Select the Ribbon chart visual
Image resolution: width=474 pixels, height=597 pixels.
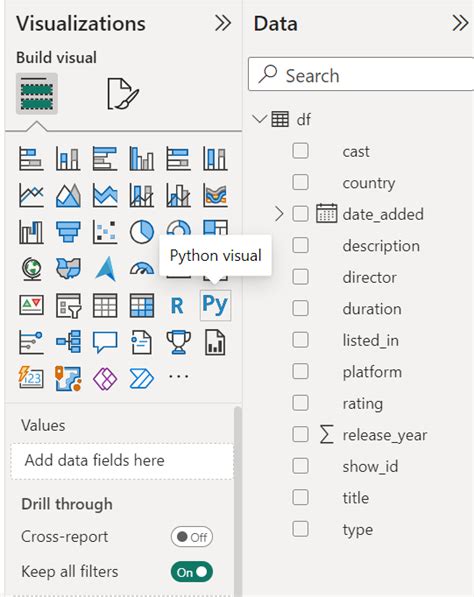tap(215, 195)
